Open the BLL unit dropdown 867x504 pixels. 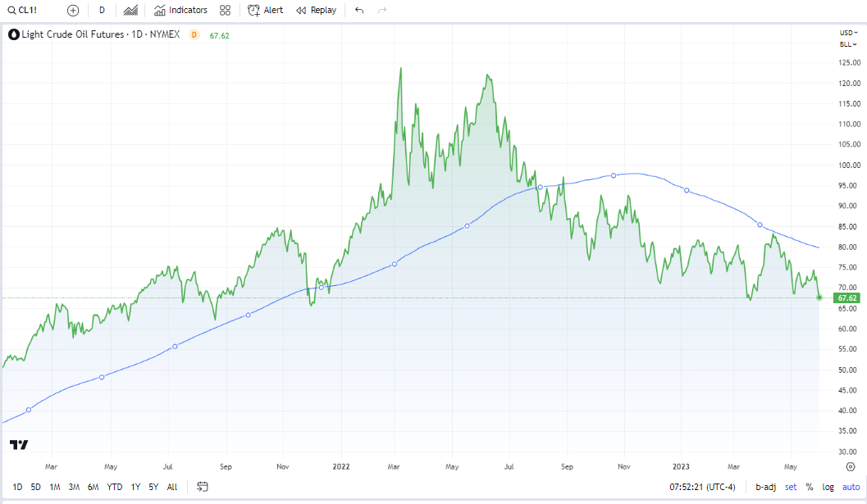(x=846, y=45)
